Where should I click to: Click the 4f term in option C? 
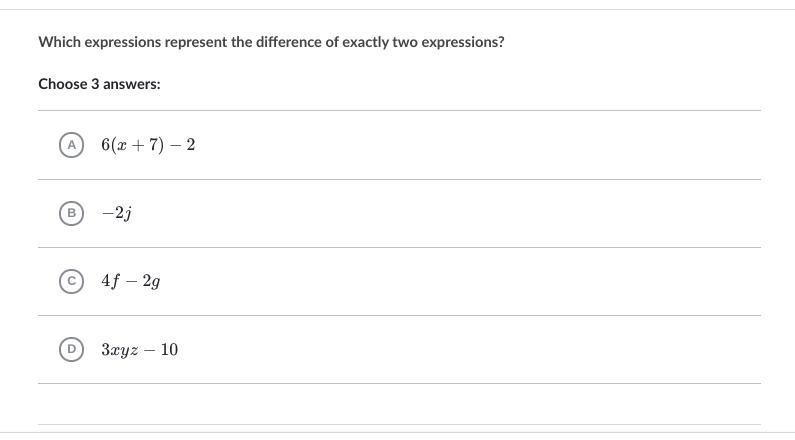tap(111, 281)
